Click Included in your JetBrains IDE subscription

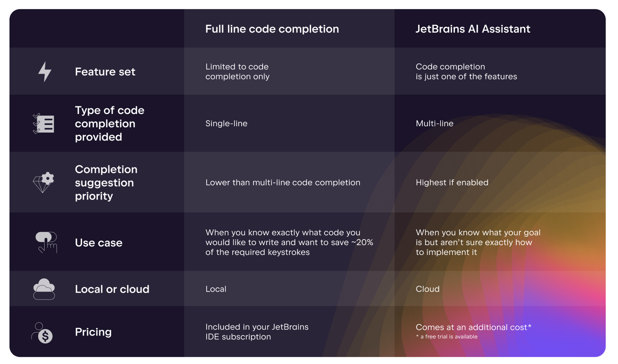(257, 332)
